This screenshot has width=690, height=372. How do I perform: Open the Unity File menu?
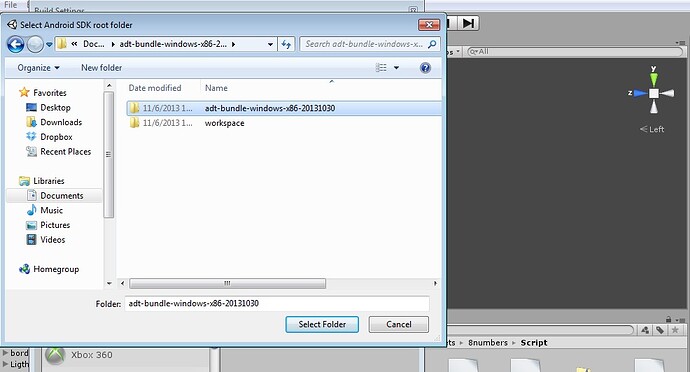coord(10,5)
